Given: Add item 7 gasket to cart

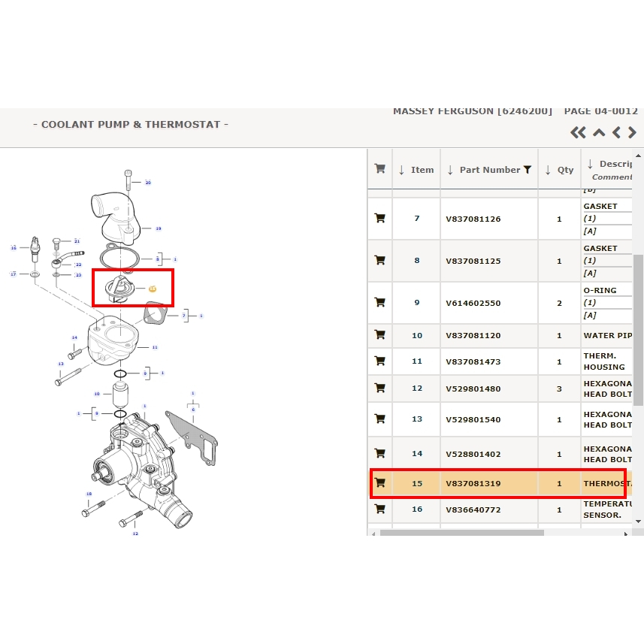Looking at the screenshot, I should click(x=379, y=219).
